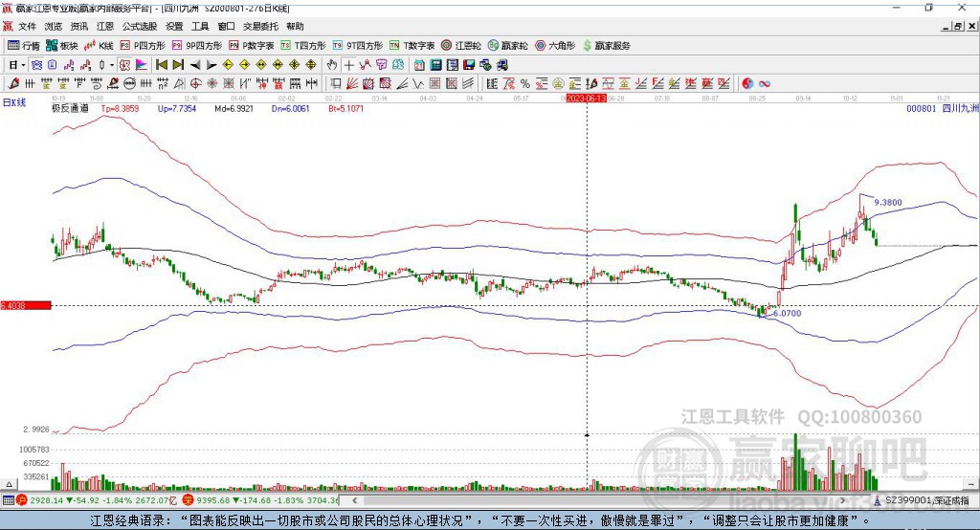Viewport: 980px width, 530px height.
Task: Open the T四方形 tool
Action: tap(303, 46)
